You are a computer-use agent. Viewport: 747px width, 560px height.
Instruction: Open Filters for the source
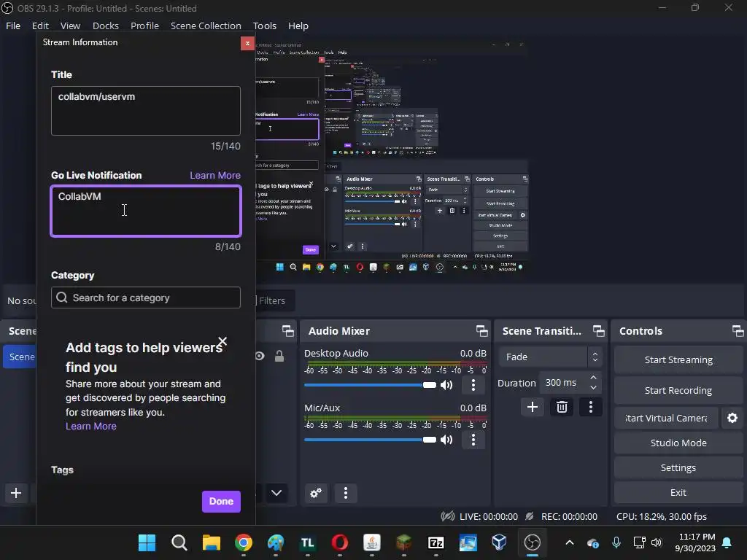[x=275, y=300]
